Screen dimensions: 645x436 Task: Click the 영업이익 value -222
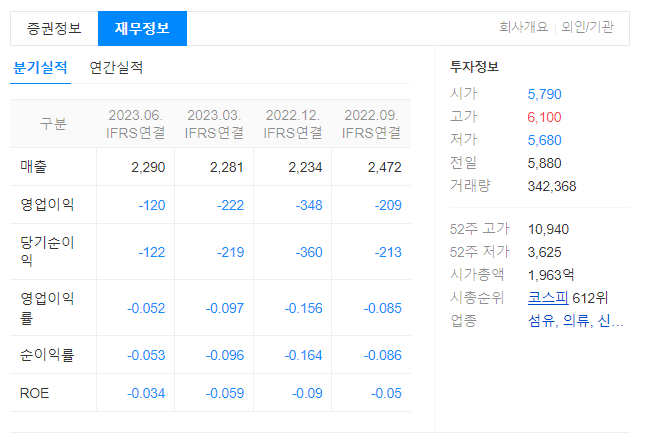tap(230, 205)
